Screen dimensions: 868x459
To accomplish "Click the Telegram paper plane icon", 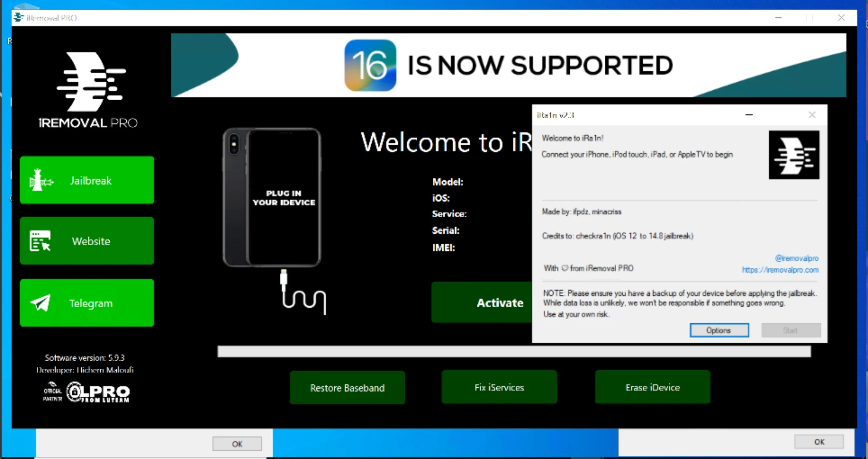I will pyautogui.click(x=40, y=303).
